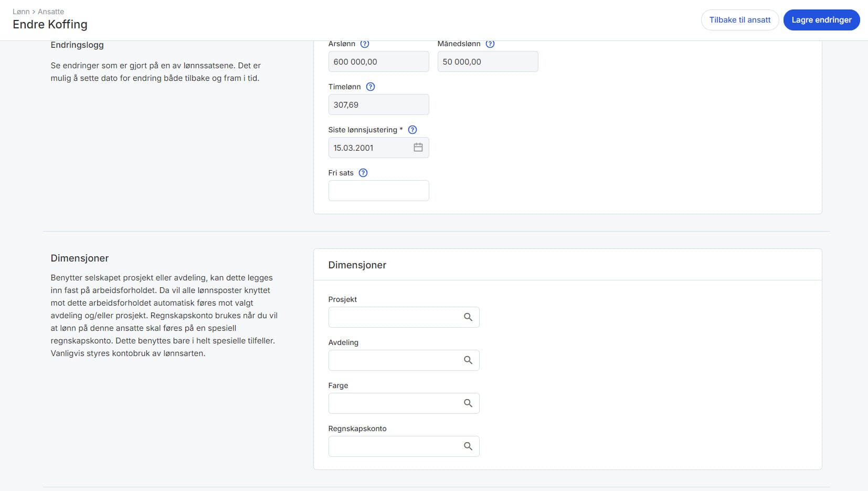The height and width of the screenshot is (491, 868).
Task: Click the Lagre endringer button
Action: pyautogui.click(x=821, y=20)
